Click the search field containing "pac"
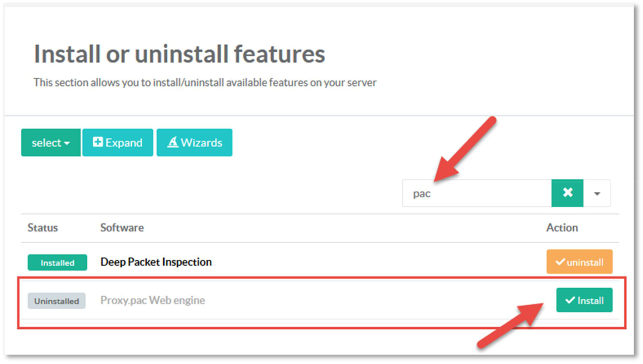 tap(477, 193)
